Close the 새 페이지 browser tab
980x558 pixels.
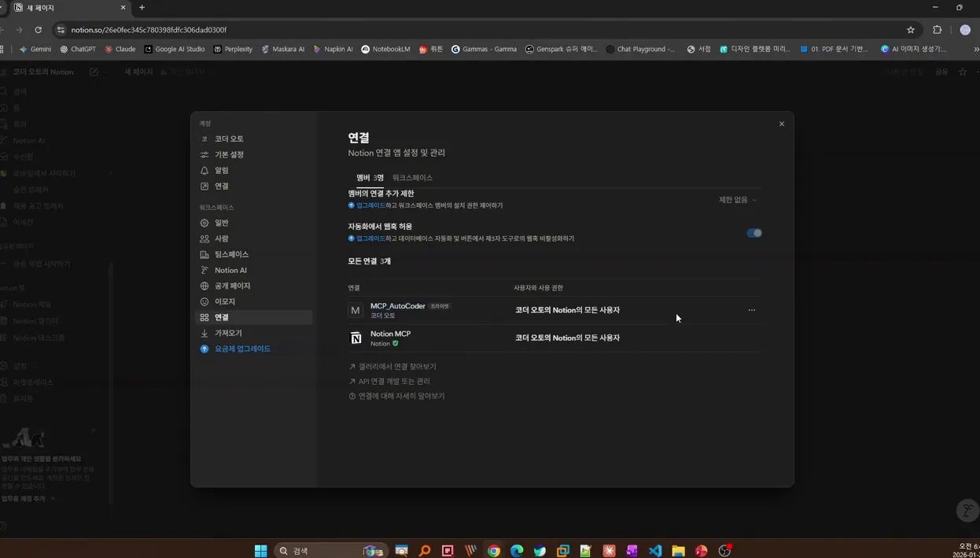123,8
